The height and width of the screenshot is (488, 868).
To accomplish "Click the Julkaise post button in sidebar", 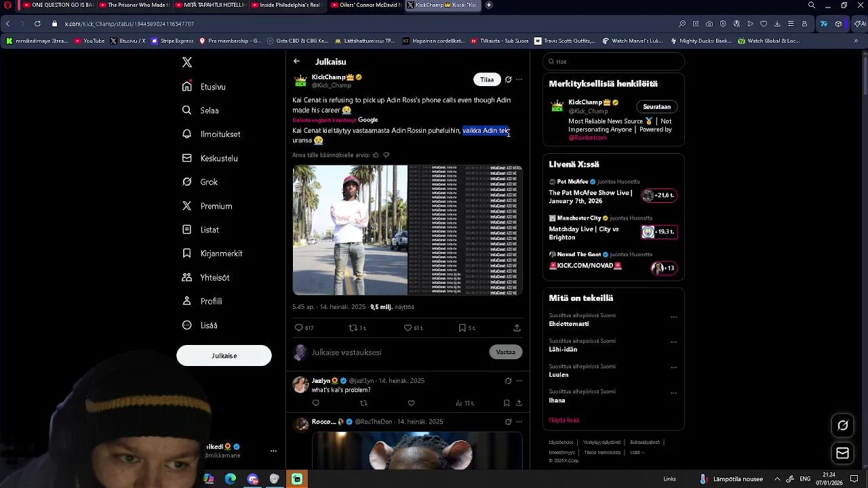I will tap(224, 356).
